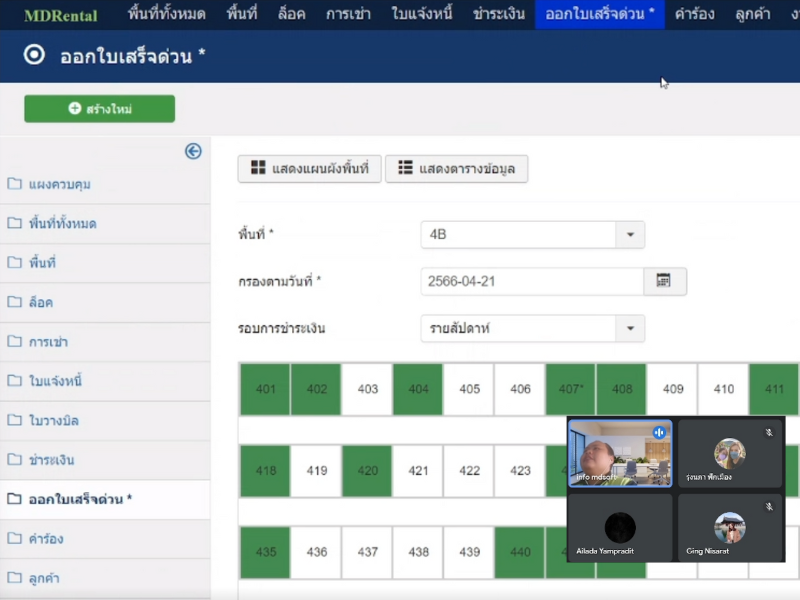
Task: Select empty lot 403
Action: pos(367,389)
